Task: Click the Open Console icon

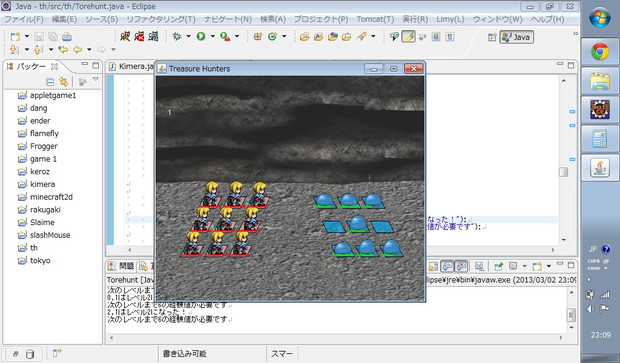Action: 537,266
